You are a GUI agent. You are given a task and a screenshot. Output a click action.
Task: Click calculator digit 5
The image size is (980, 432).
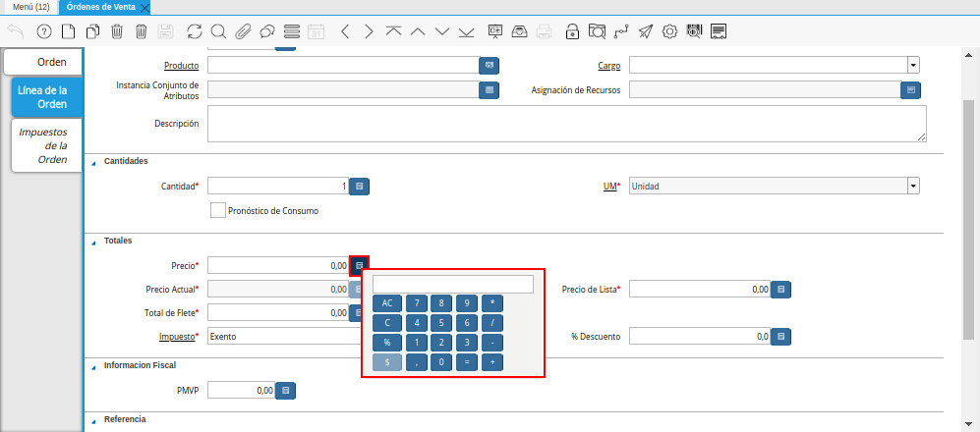click(x=441, y=323)
